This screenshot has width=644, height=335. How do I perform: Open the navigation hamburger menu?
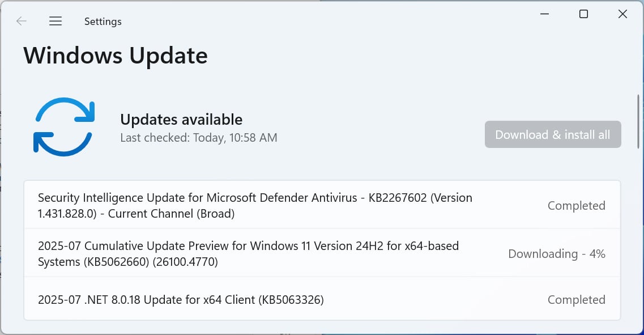click(x=56, y=21)
